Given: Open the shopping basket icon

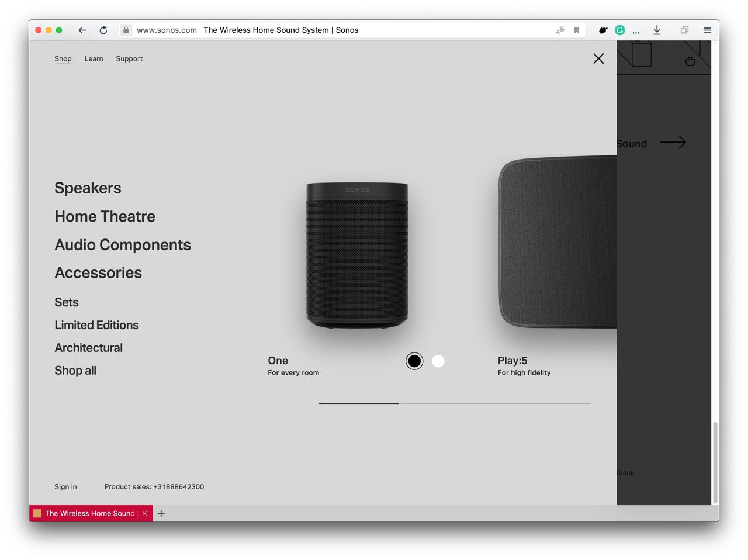Looking at the screenshot, I should tap(690, 61).
